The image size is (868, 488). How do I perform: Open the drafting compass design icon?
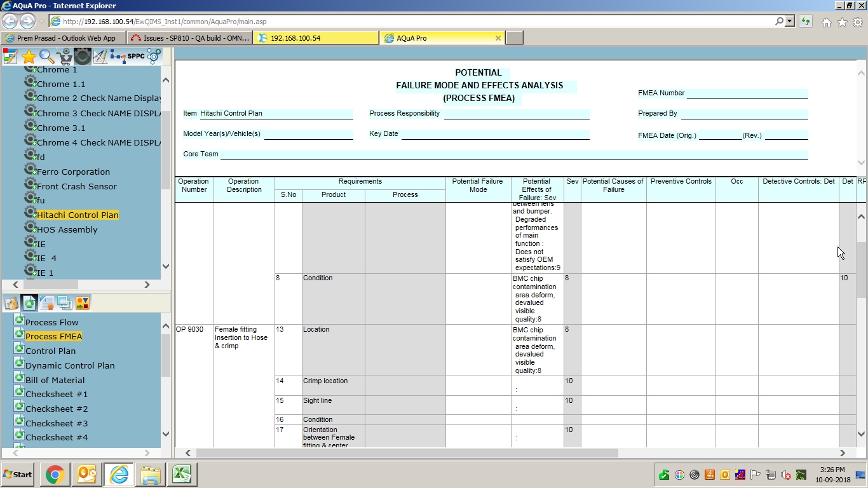100,57
